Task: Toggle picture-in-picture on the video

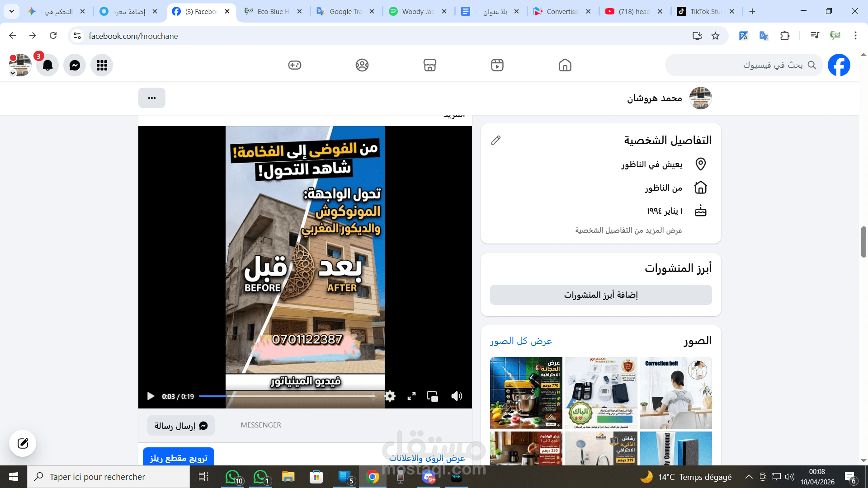Action: point(433,396)
